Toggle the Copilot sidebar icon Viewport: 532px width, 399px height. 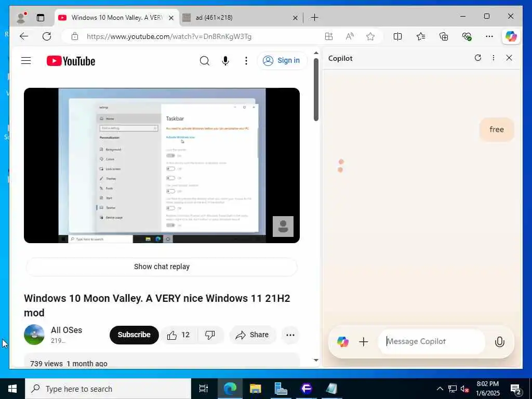[x=511, y=36]
